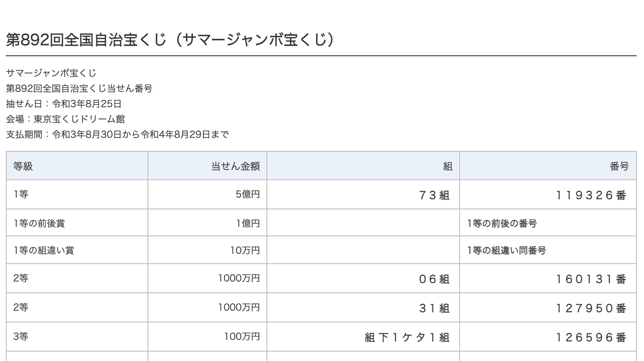Click the winning number 119326番
This screenshot has height=361, width=644.
(591, 195)
